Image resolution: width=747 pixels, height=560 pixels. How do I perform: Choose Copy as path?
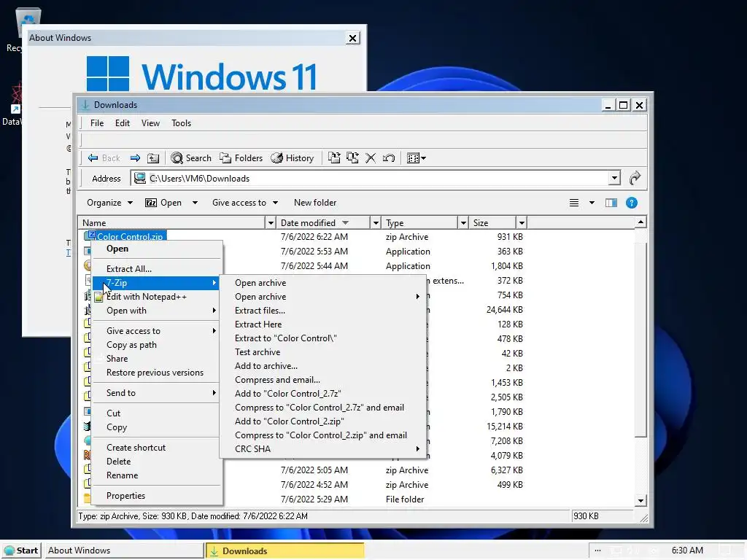coord(158,345)
